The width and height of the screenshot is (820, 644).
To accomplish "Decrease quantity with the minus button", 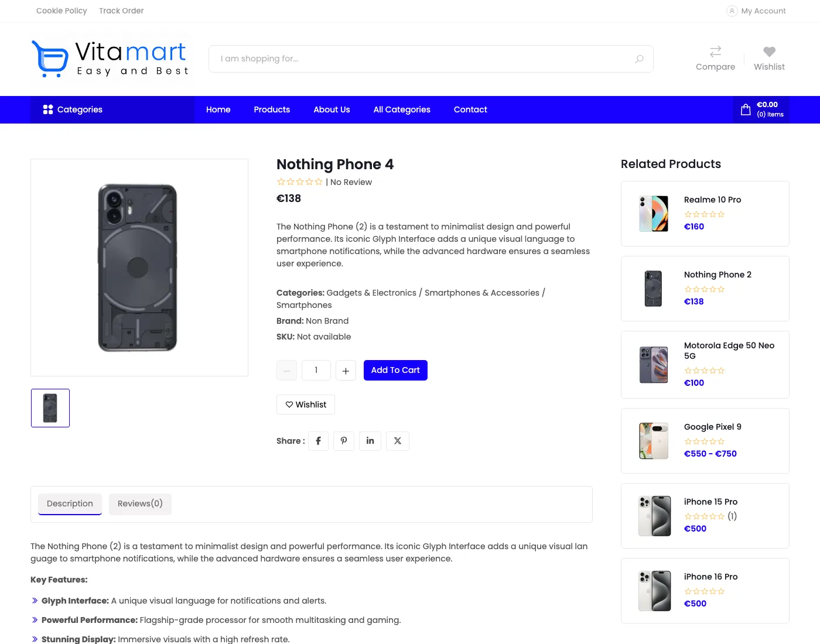I will pos(286,371).
